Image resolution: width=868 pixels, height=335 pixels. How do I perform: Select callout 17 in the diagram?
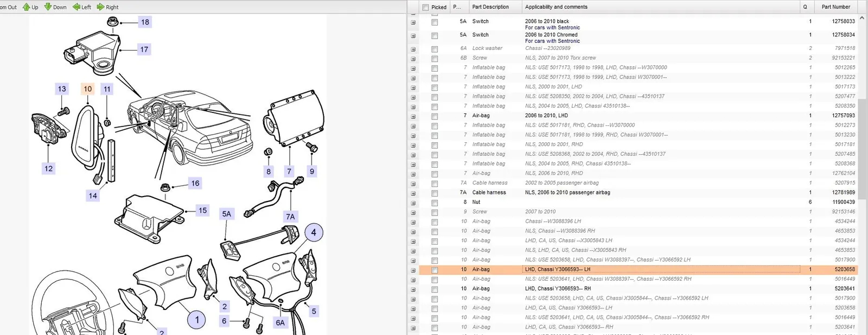[144, 49]
